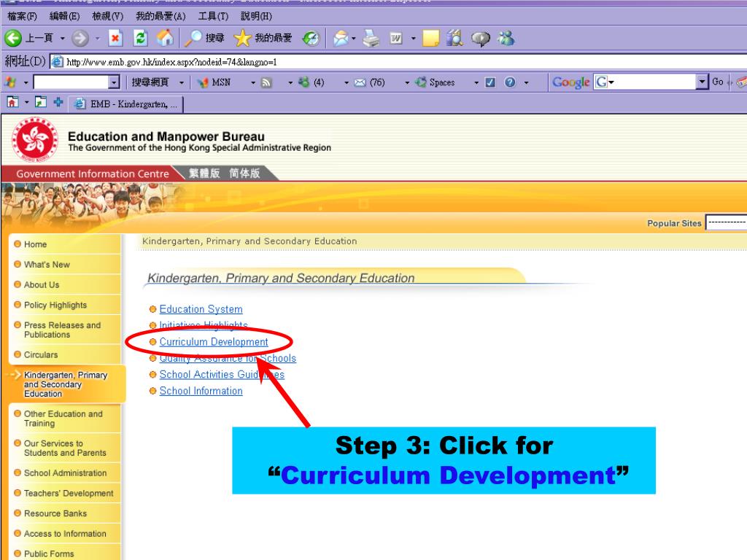Open Search with magnifier icon

pyautogui.click(x=193, y=38)
